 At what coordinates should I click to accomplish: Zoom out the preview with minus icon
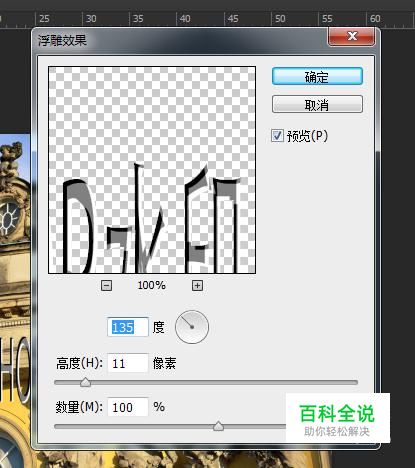pyautogui.click(x=106, y=285)
